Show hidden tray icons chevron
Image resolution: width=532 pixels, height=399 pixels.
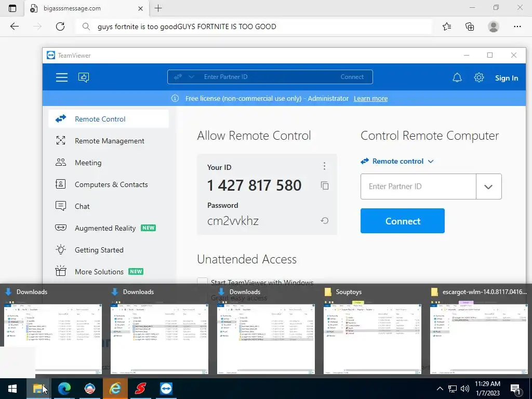pyautogui.click(x=440, y=389)
